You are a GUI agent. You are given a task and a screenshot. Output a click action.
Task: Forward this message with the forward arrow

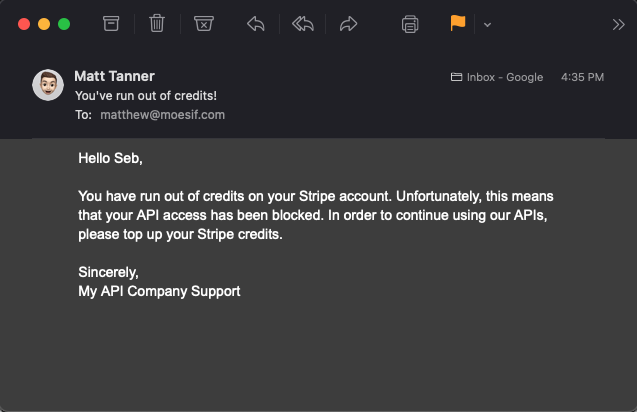348,24
